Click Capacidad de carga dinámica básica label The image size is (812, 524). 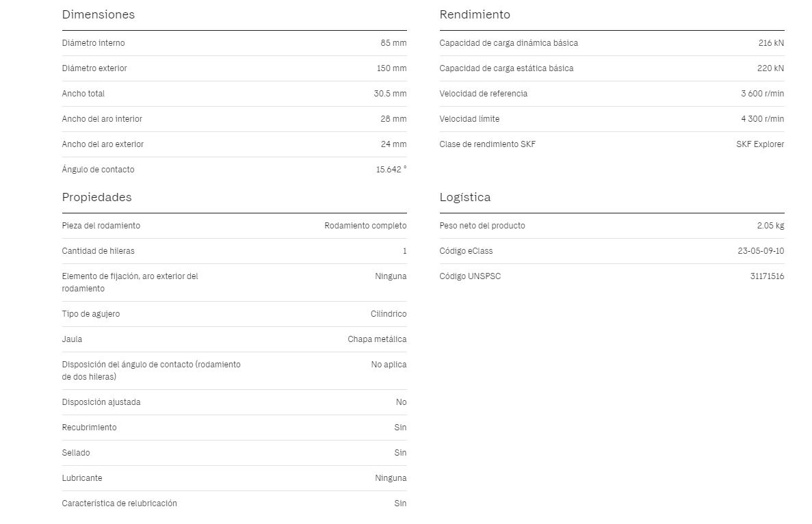point(508,43)
